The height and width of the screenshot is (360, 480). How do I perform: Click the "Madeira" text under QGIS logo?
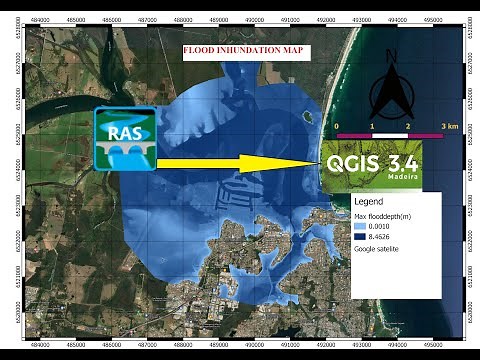coord(403,176)
